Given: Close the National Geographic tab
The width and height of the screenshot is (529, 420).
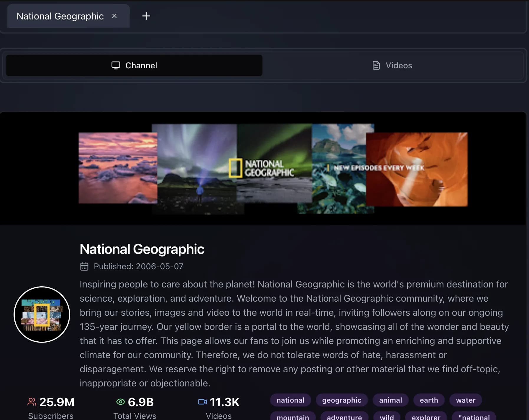Looking at the screenshot, I should [115, 16].
